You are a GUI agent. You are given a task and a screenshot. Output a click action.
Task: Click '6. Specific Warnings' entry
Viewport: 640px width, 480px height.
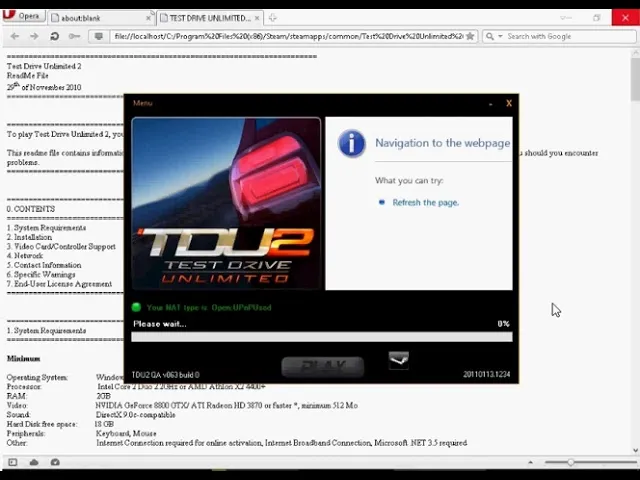41,275
